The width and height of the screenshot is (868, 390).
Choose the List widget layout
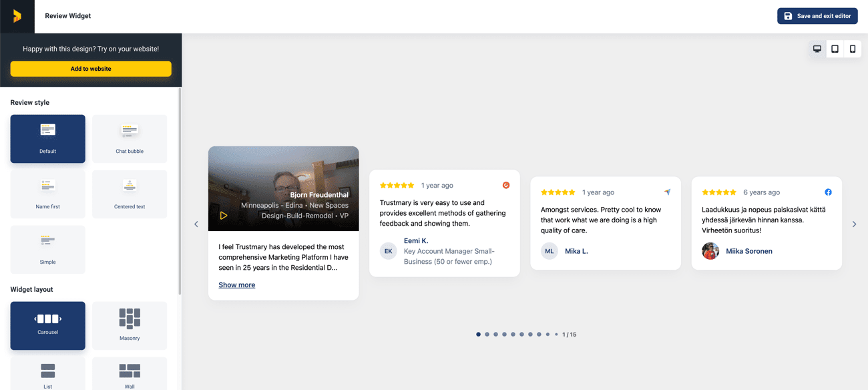pos(47,374)
